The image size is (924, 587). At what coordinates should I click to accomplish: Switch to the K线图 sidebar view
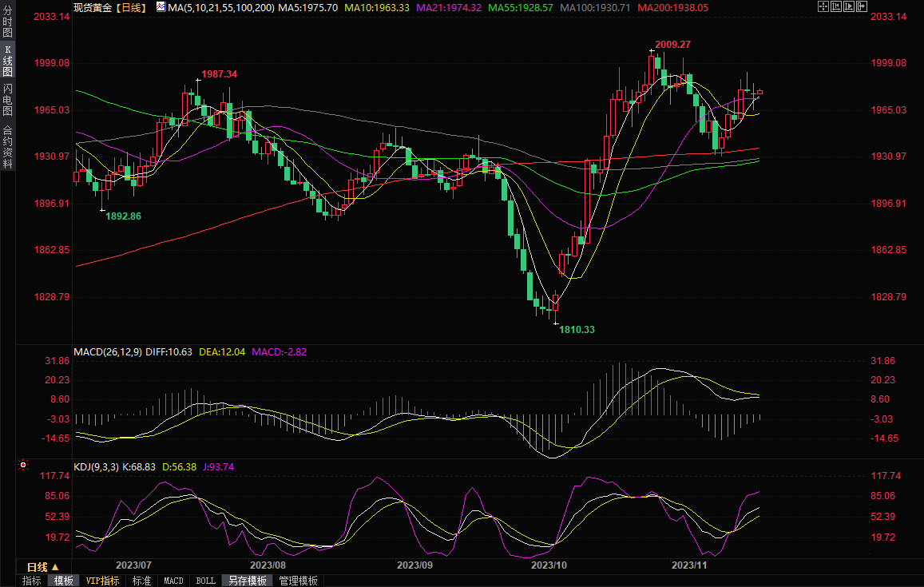[x=7, y=61]
